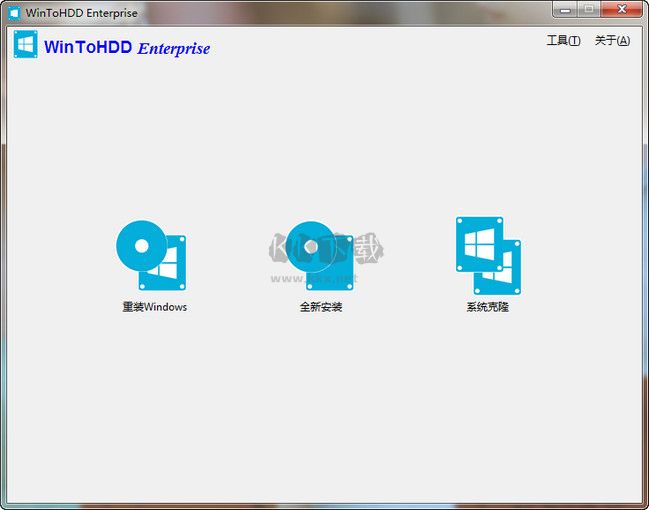Open the 关于(A) about menu
The image size is (649, 510).
[x=612, y=41]
